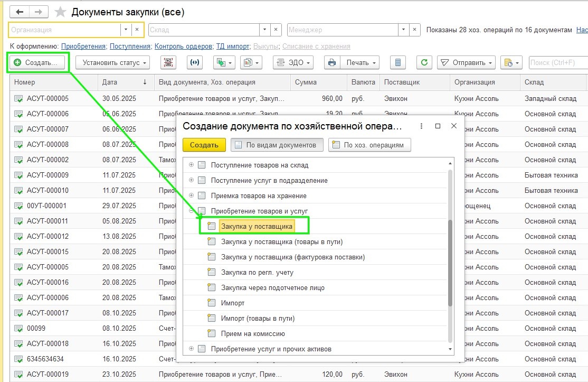
Task: Click document icon of row 00УТ-000001
Action: point(18,206)
